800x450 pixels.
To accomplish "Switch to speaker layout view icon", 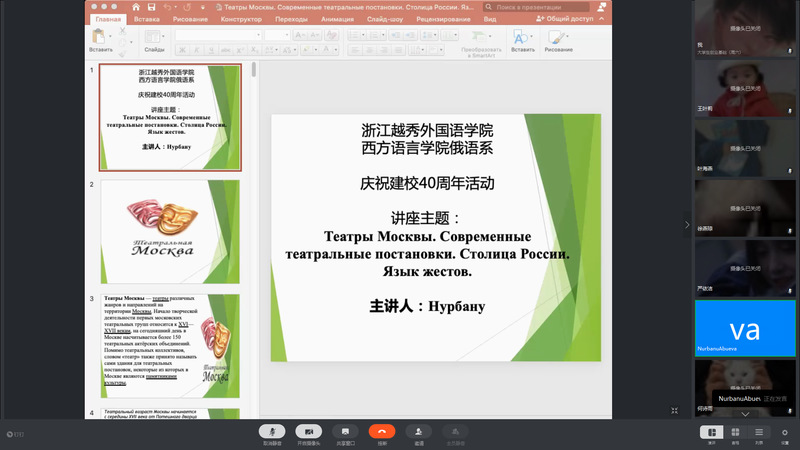I will click(x=712, y=432).
